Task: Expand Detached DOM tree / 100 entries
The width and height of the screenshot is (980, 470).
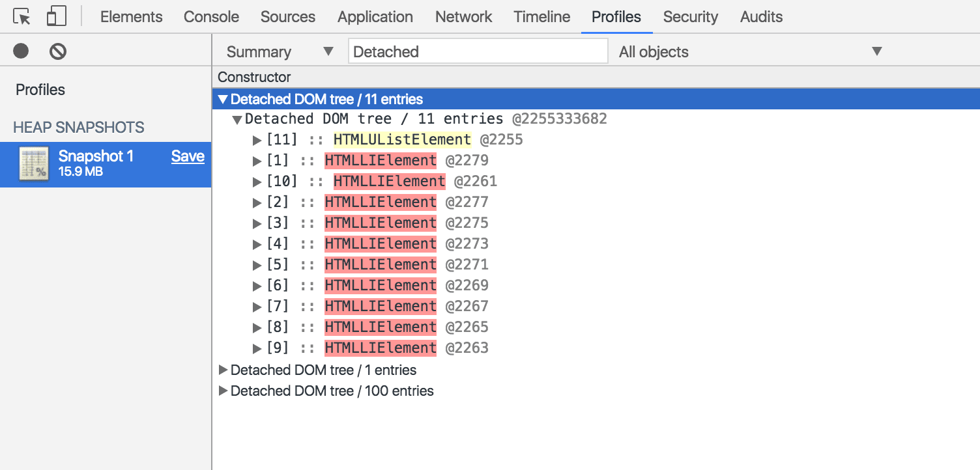Action: 222,391
